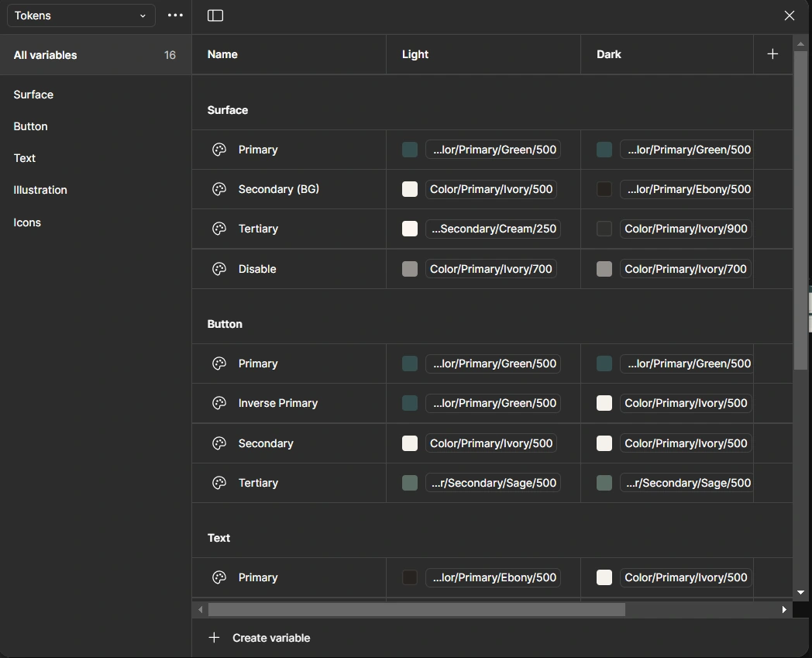Select Inverse Primary variable name

(278, 403)
